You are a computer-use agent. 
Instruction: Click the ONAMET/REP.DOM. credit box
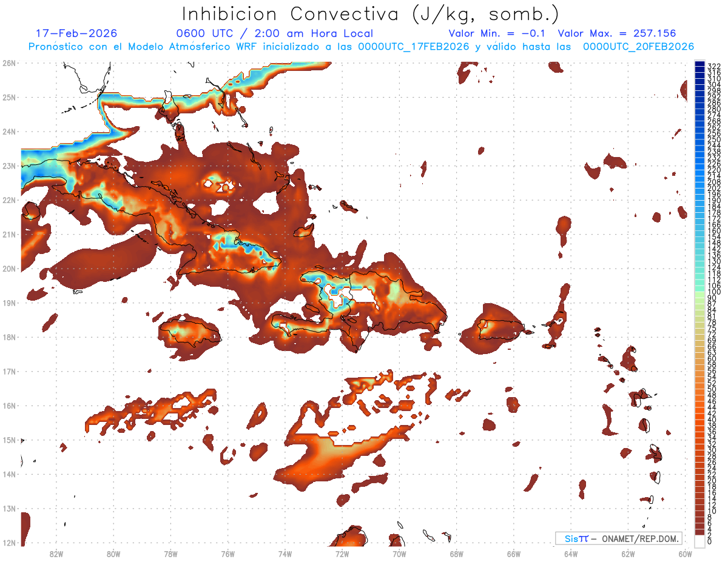pos(619,538)
